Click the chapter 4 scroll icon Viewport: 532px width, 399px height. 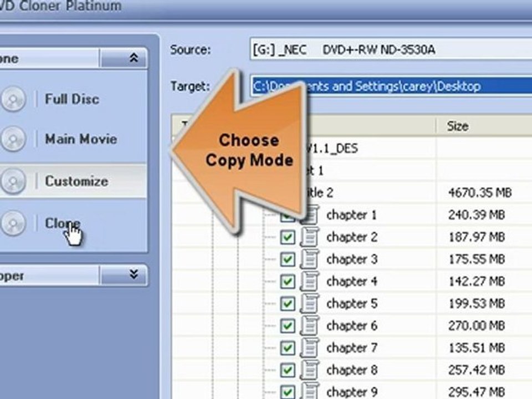(310, 282)
